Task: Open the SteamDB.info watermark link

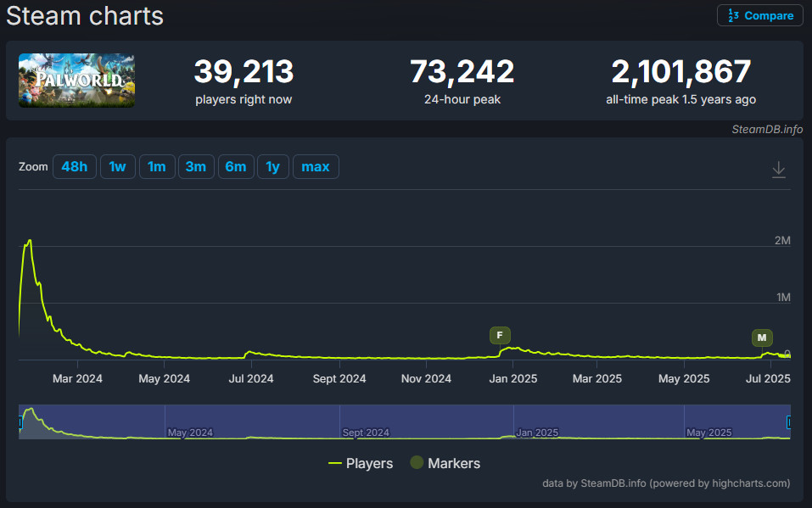Action: pos(767,130)
